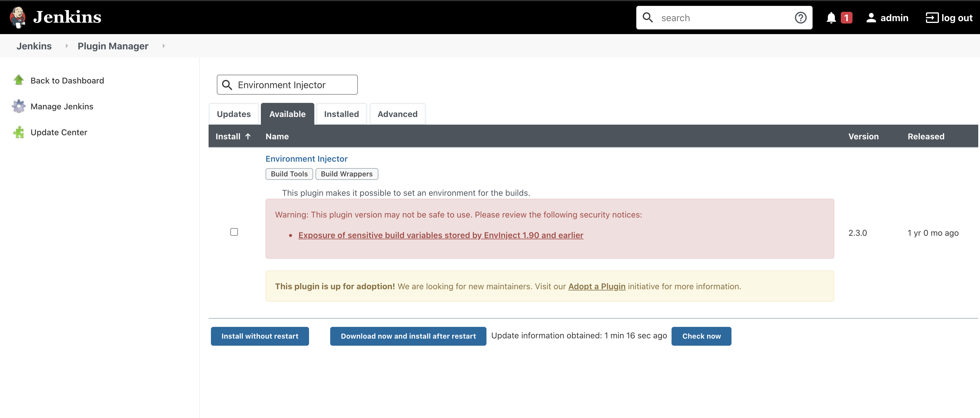Click the log out arrow icon

click(932, 18)
